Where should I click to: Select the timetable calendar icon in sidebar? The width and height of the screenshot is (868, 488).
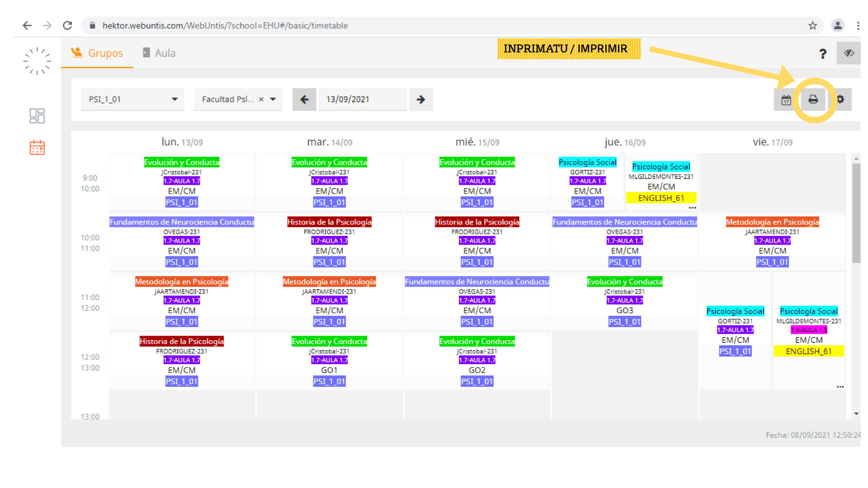point(37,148)
